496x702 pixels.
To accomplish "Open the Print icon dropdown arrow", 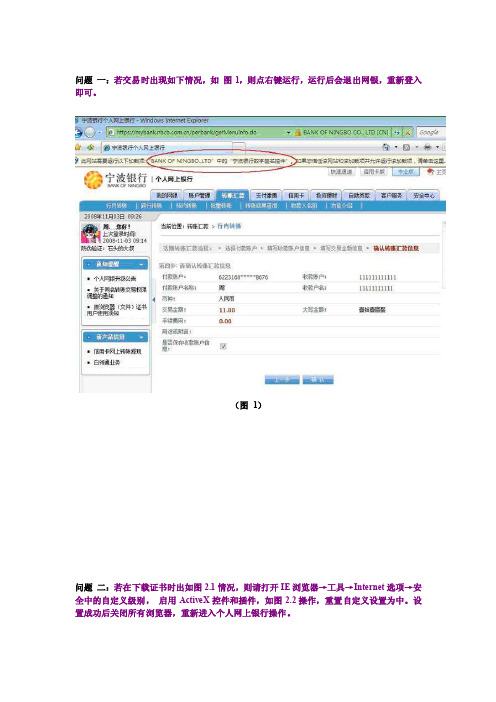I will [437, 147].
